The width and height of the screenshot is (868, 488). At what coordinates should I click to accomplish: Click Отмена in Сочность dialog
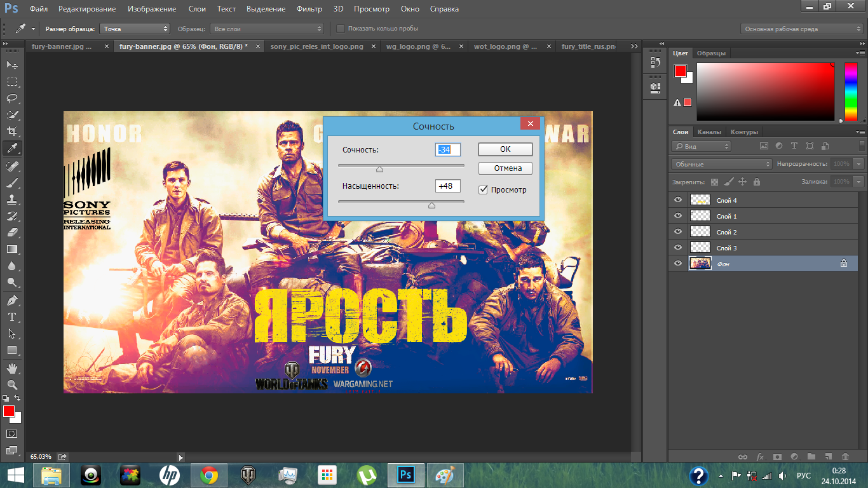[x=505, y=168]
